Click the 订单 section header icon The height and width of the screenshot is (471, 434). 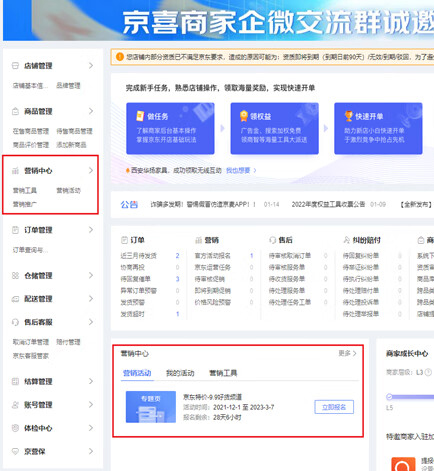125,240
